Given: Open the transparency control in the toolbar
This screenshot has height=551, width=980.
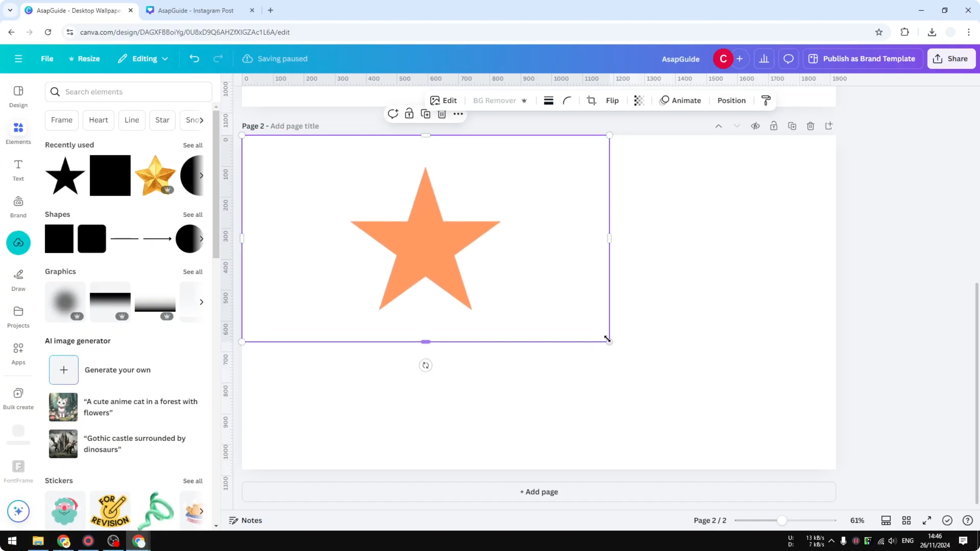Looking at the screenshot, I should pos(639,100).
